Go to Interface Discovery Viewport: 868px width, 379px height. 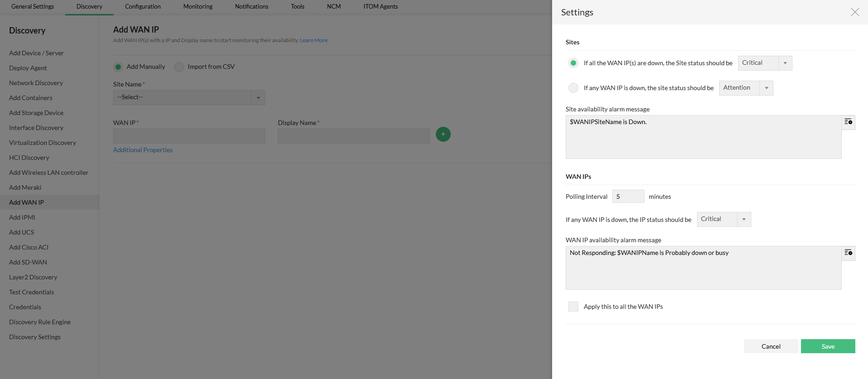(x=36, y=128)
